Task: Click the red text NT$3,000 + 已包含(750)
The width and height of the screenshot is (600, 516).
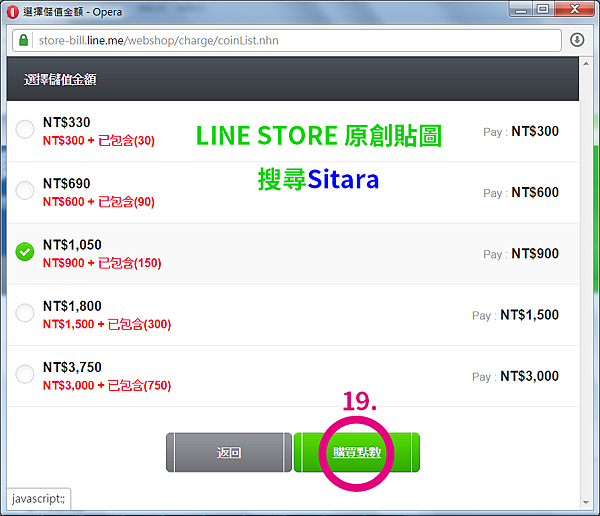Action: tap(107, 385)
